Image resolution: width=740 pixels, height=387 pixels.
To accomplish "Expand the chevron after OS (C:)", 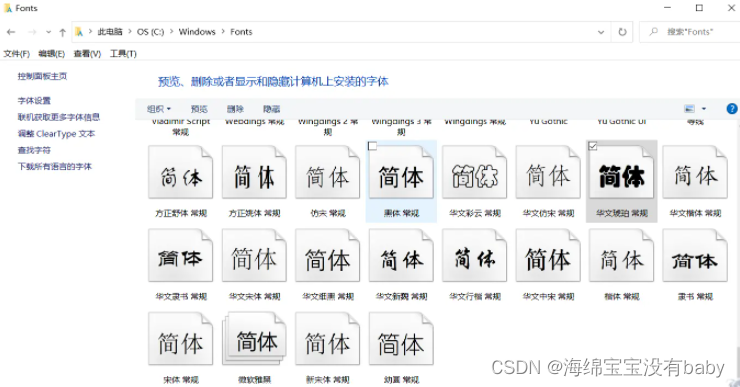I will (171, 32).
